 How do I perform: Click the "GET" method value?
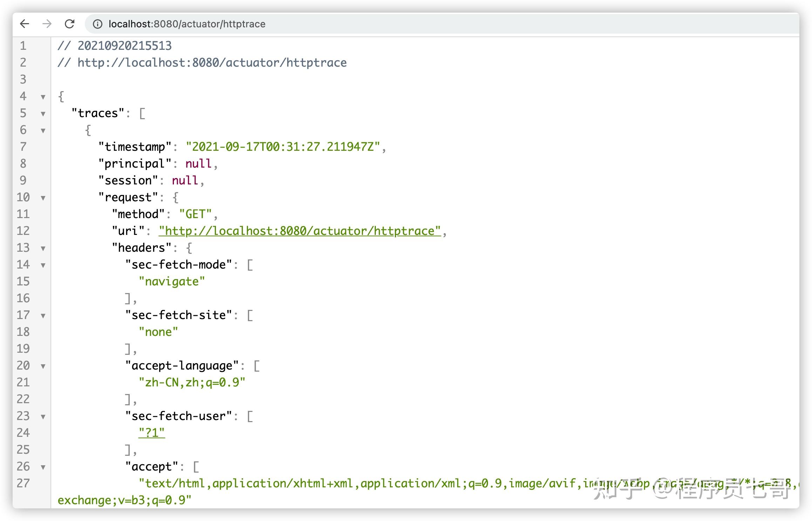[195, 214]
